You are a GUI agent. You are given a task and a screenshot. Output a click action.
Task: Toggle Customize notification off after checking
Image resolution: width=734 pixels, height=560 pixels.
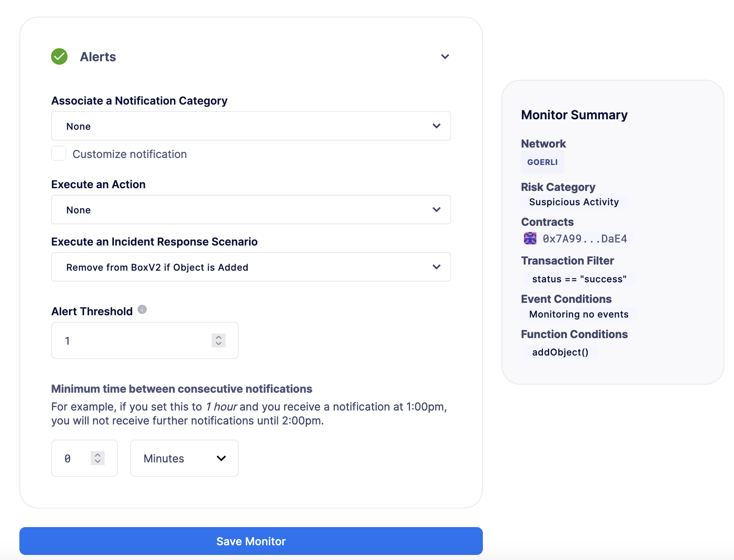[59, 153]
